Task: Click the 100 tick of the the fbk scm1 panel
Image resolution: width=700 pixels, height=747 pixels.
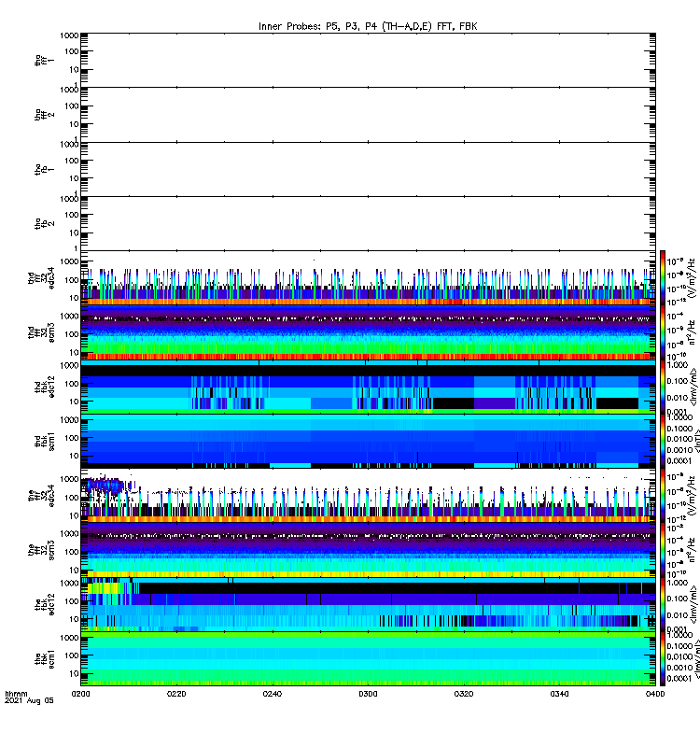Action: 72,655
